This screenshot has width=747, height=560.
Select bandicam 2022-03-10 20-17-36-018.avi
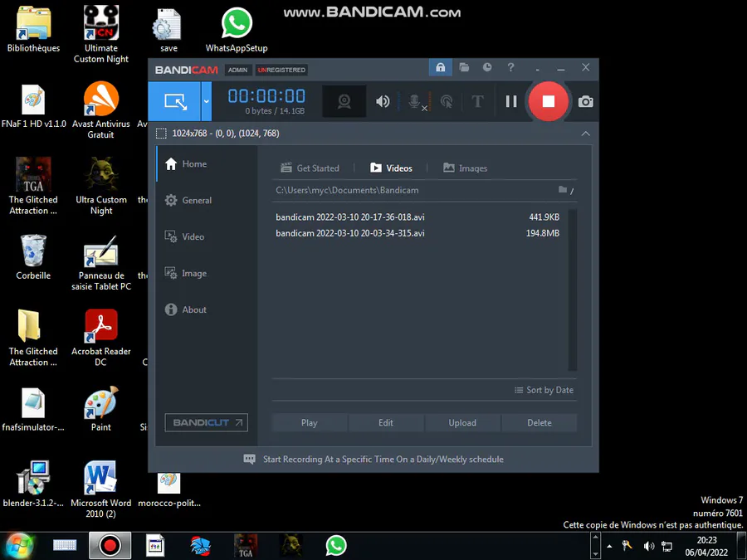pyautogui.click(x=417, y=217)
